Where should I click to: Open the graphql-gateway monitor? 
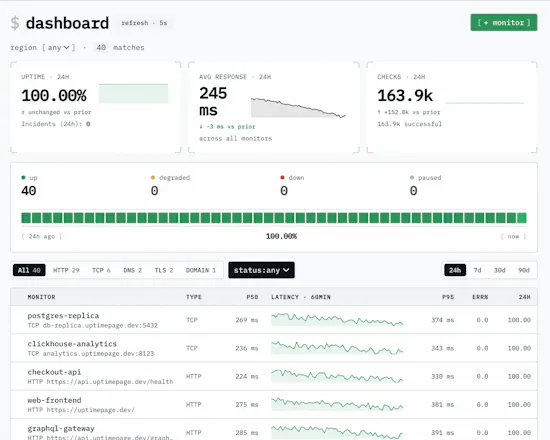[x=274, y=429]
